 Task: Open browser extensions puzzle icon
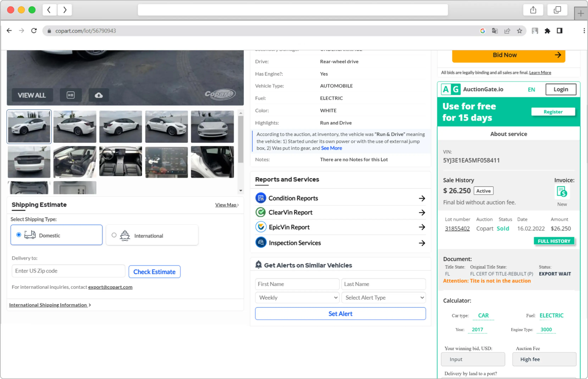pyautogui.click(x=547, y=31)
